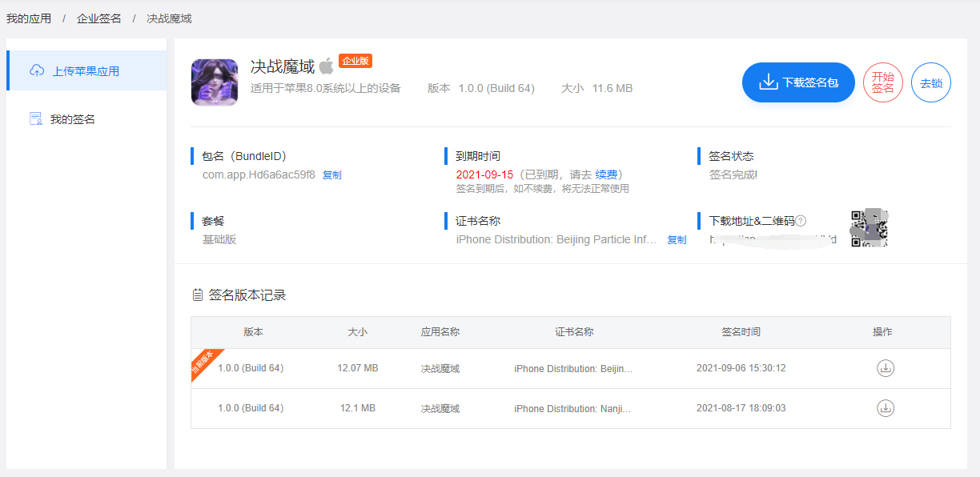
Task: Click the 我的签名 document icon
Action: (35, 119)
